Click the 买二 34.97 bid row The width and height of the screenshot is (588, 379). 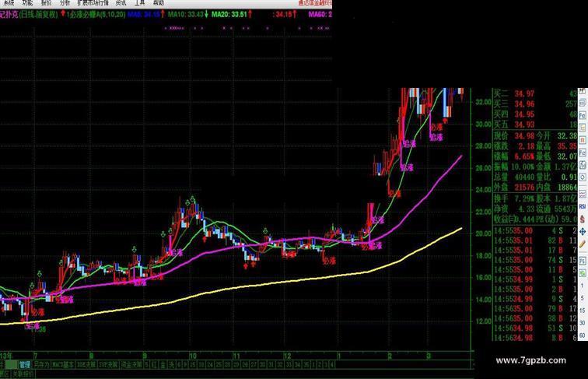[535, 93]
